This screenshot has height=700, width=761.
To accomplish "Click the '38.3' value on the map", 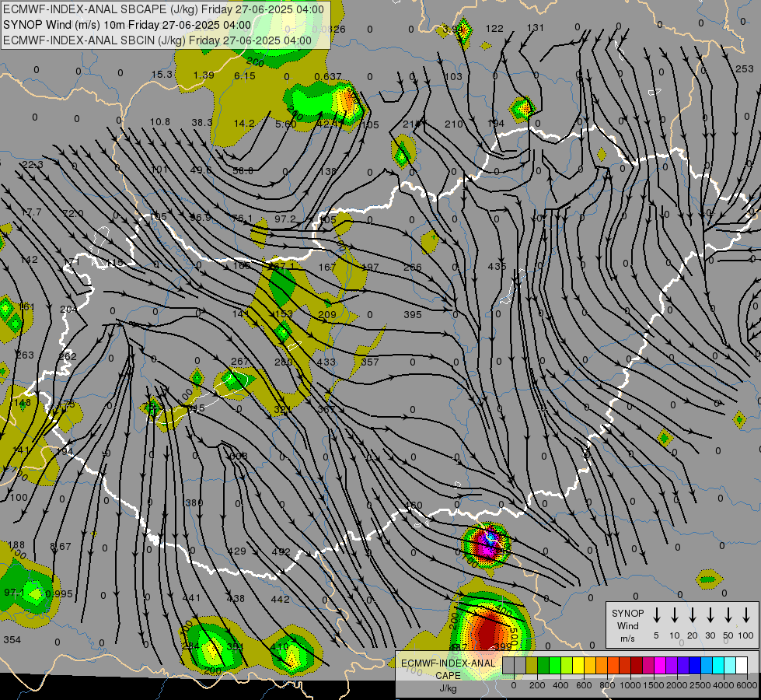I will pos(202,122).
